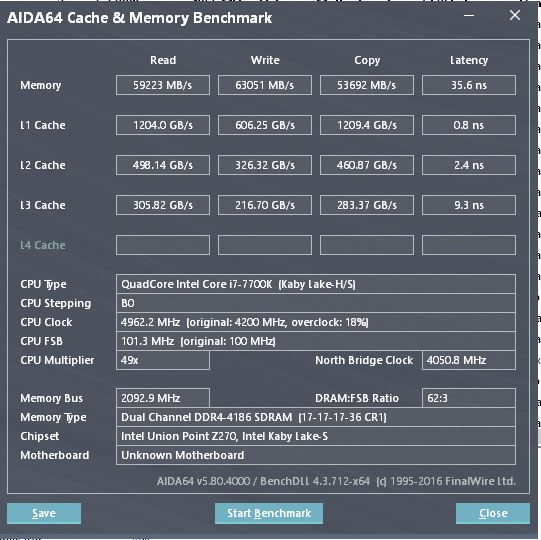
Task: Click the CPU FSB value 101.3 MHz
Action: [x=316, y=341]
